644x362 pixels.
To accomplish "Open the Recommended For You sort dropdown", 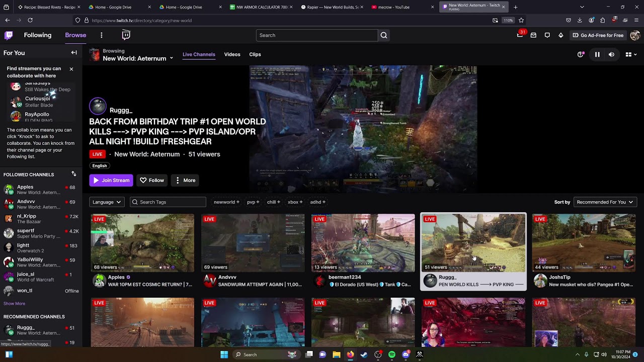I will coord(605,202).
